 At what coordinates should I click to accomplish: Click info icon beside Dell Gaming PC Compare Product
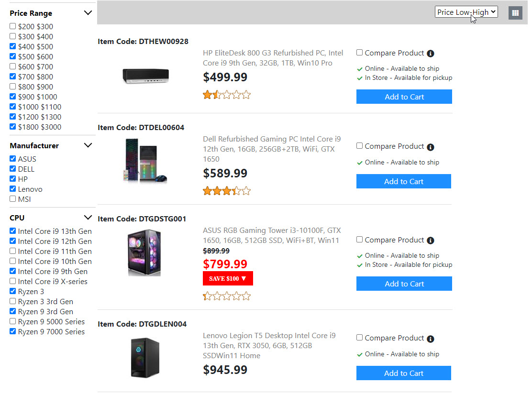(x=431, y=147)
